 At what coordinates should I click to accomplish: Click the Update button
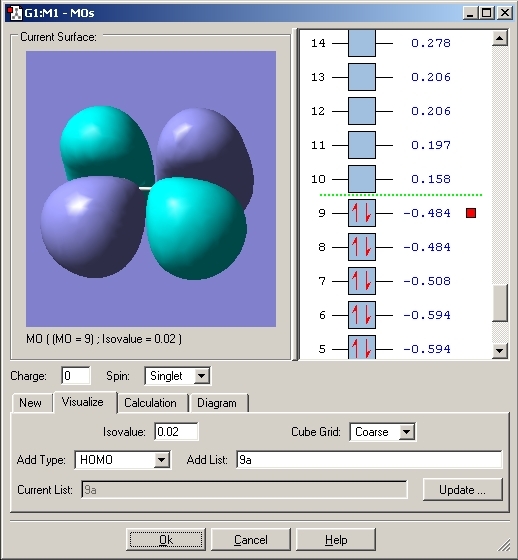pyautogui.click(x=463, y=490)
